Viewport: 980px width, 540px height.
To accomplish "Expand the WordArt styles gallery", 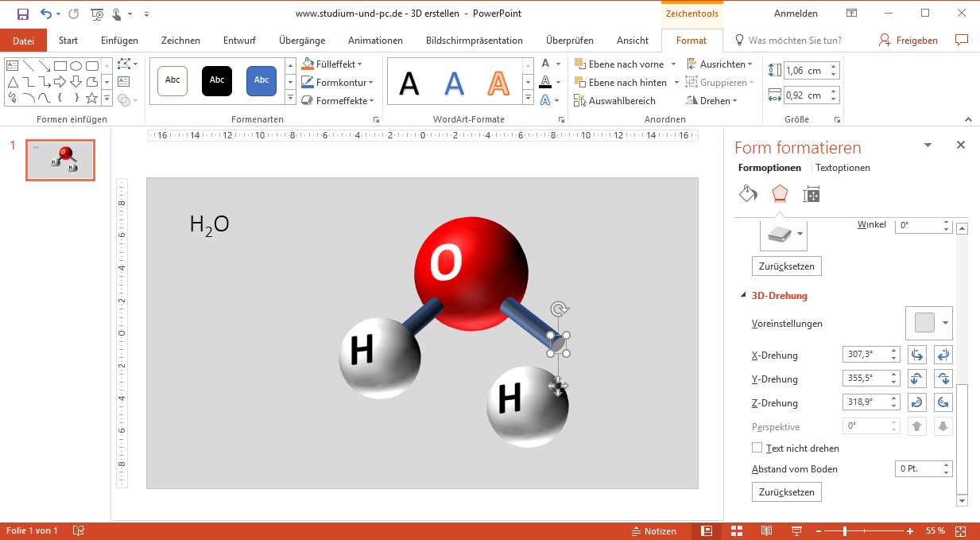I will coord(529,99).
